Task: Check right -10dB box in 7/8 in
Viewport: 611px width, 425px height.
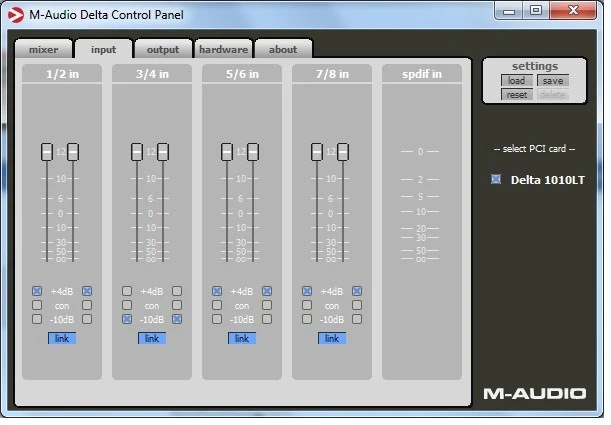Action: coord(356,319)
